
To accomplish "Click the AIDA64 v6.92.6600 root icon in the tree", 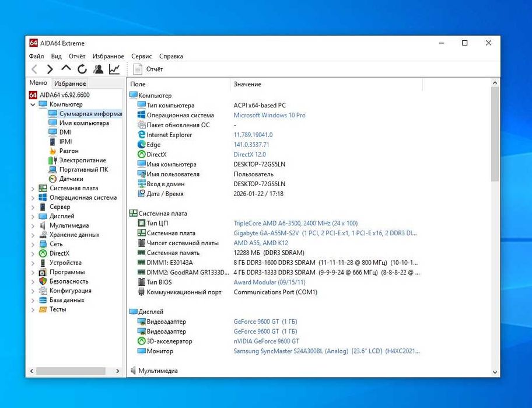I will click(33, 95).
